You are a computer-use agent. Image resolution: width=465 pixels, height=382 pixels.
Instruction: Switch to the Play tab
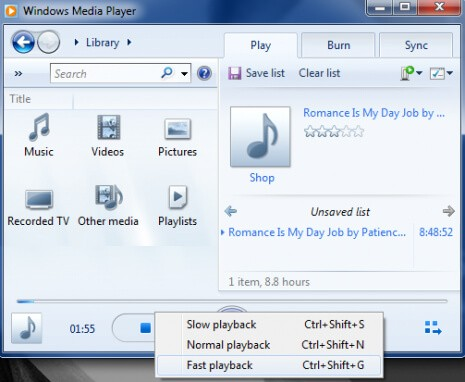[x=261, y=45]
